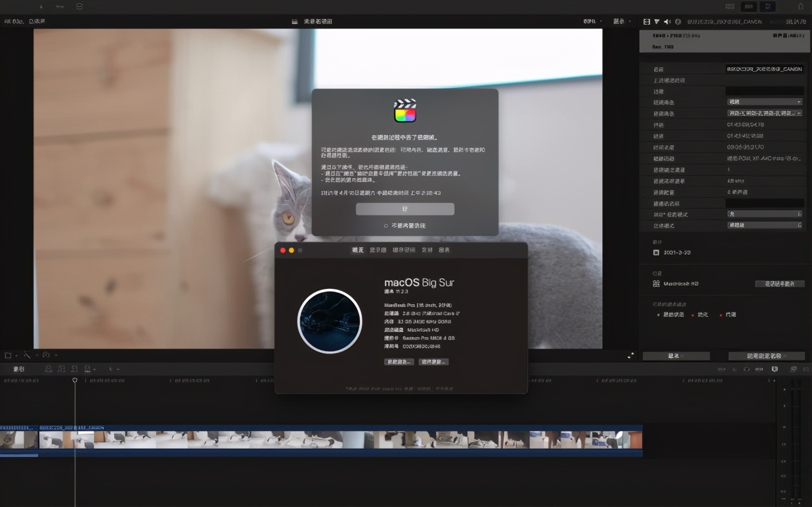
Task: Open the viewer zoom percentage dropdown
Action: [593, 22]
